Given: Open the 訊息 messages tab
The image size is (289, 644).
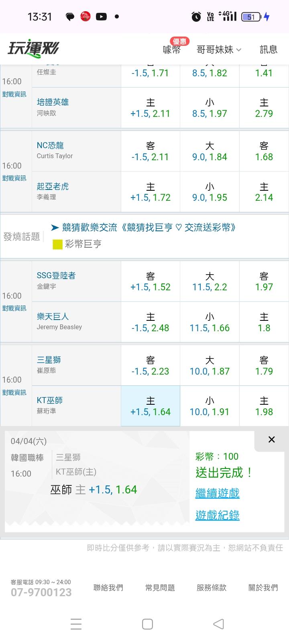Looking at the screenshot, I should tap(269, 49).
